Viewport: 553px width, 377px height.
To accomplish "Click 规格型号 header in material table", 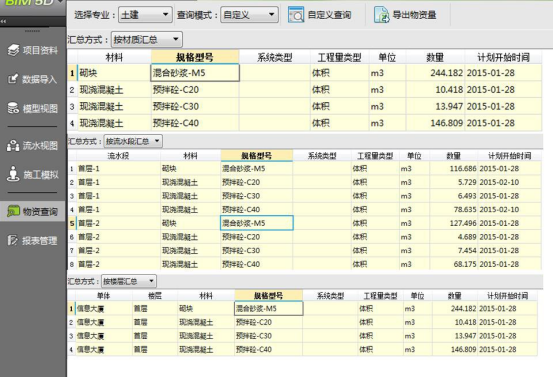I will [195, 57].
